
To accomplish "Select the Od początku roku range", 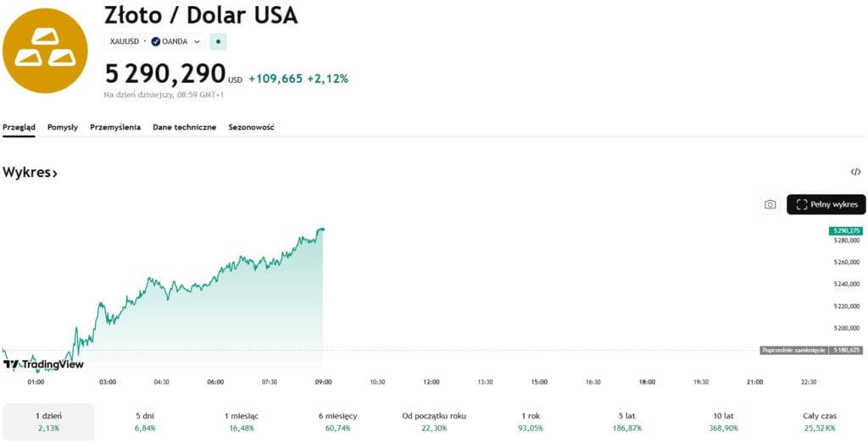I will pos(434,421).
